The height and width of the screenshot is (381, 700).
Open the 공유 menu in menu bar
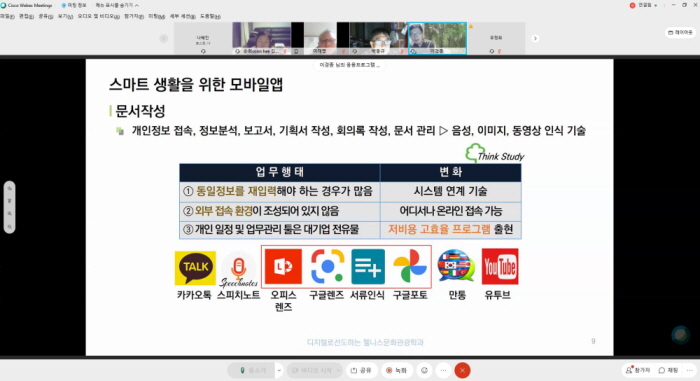(46, 17)
